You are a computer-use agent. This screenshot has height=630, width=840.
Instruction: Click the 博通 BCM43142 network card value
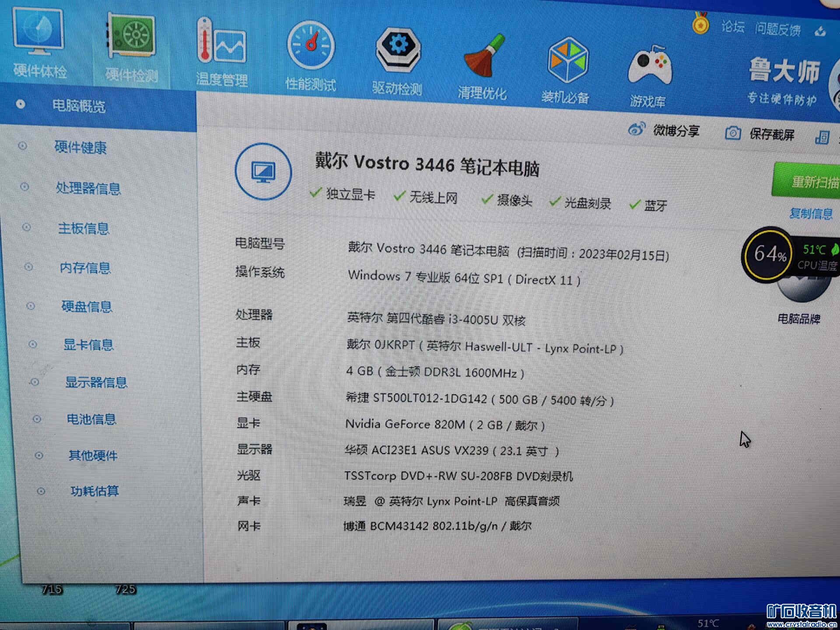pyautogui.click(x=437, y=525)
